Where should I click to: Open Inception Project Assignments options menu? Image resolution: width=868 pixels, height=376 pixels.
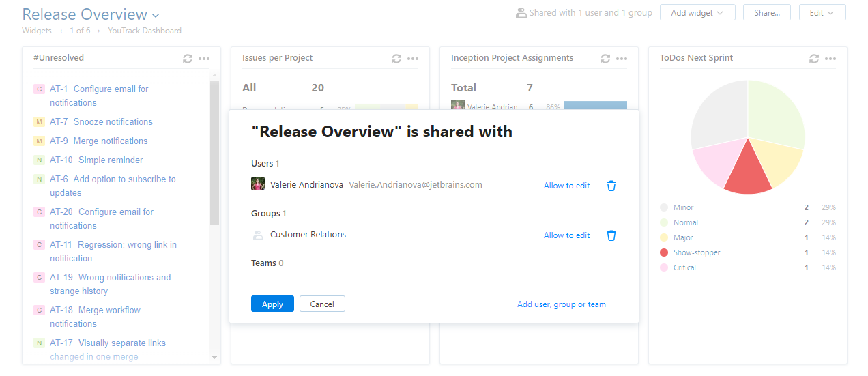(x=622, y=59)
